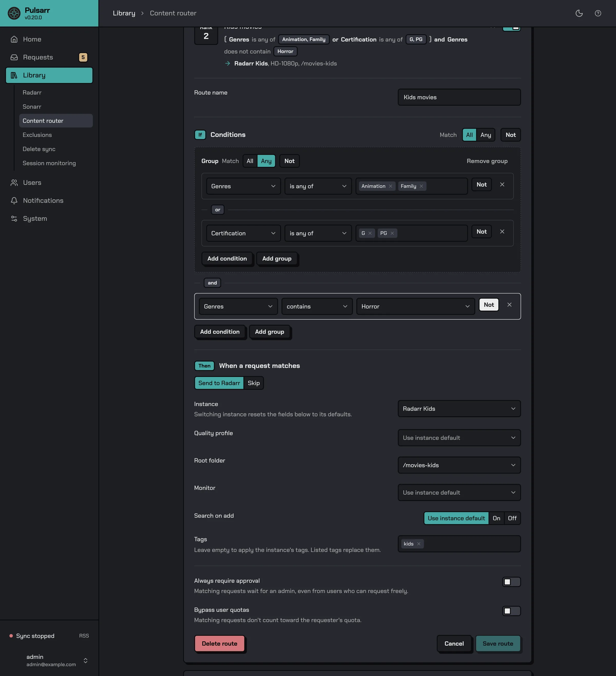This screenshot has height=676, width=616.
Task: Open the contains operator dropdown
Action: (317, 307)
